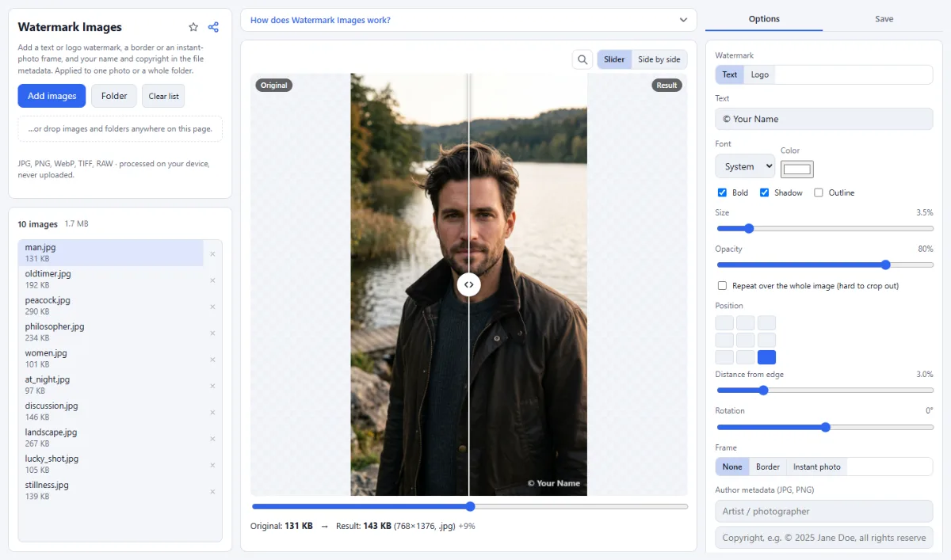Image resolution: width=951 pixels, height=560 pixels.
Task: Select man.jpg in the image list
Action: (x=111, y=253)
